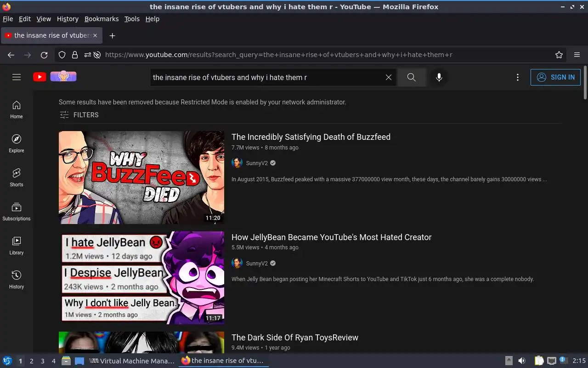Start voice search with microphone
Screen dimensions: 588x368
click(439, 77)
